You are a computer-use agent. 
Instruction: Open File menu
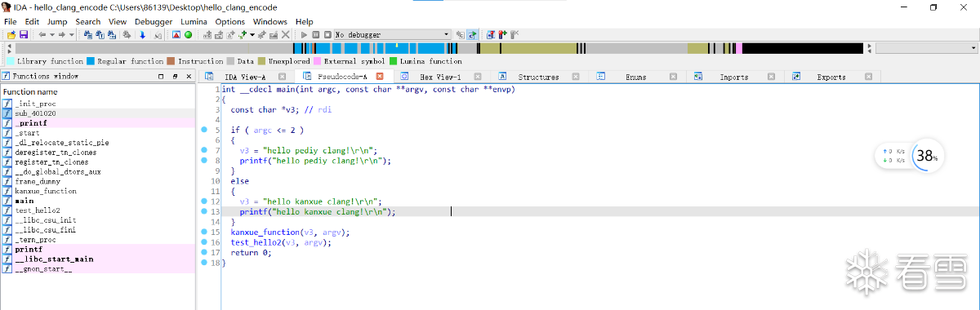[11, 21]
